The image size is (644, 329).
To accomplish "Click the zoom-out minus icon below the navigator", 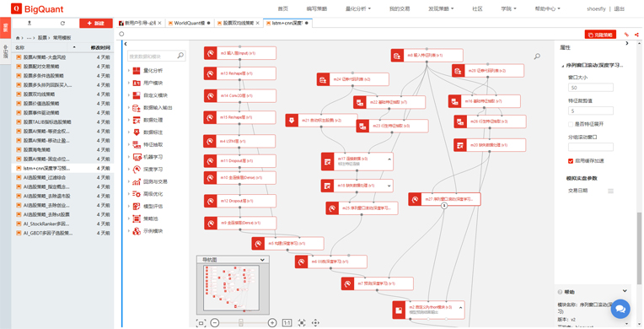I will pyautogui.click(x=215, y=323).
